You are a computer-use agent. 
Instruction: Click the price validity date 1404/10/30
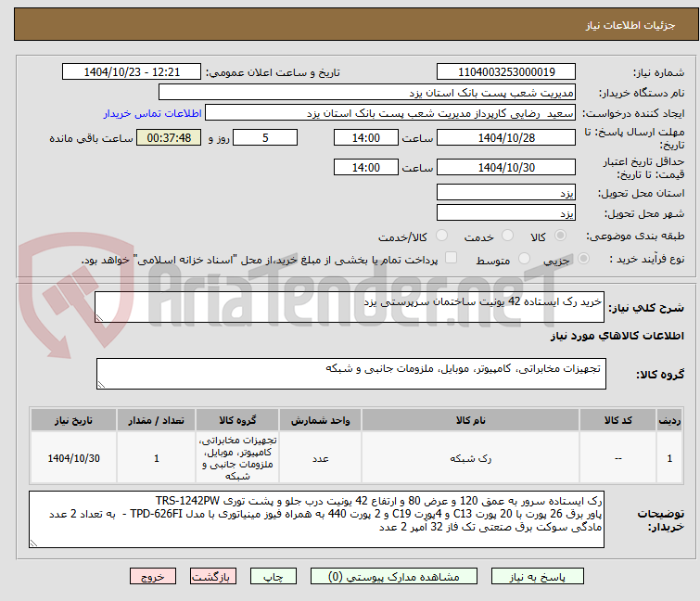pyautogui.click(x=506, y=167)
